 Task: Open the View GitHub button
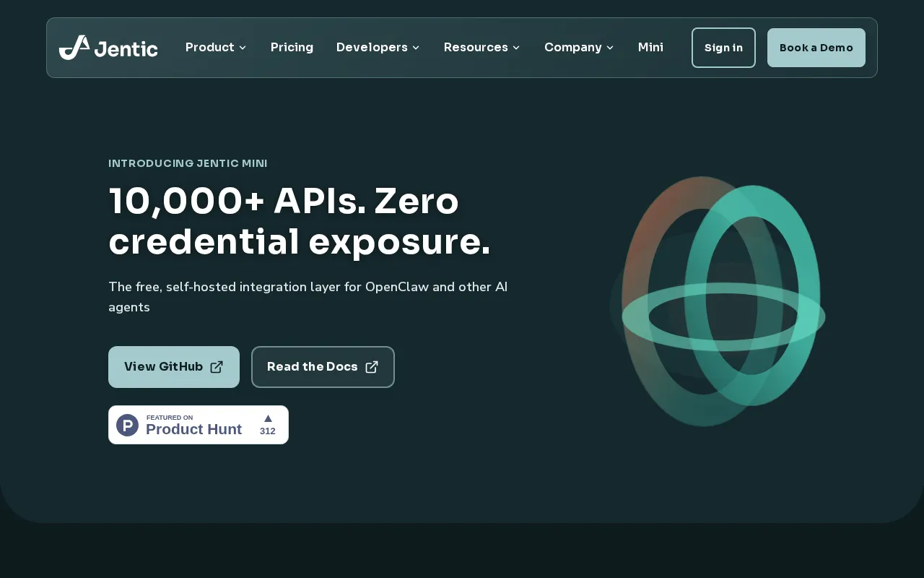[174, 367]
